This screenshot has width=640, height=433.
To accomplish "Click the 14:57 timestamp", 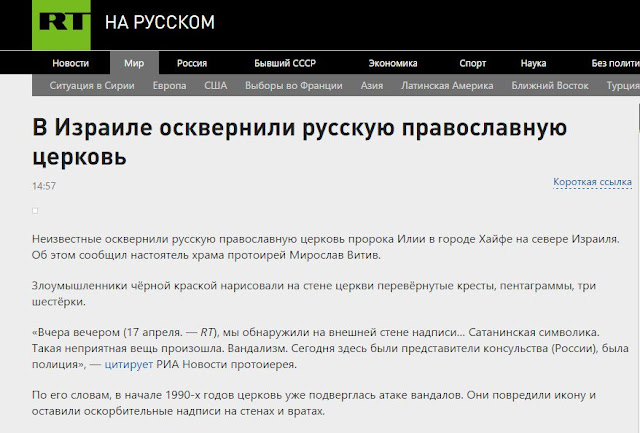I will pyautogui.click(x=44, y=186).
